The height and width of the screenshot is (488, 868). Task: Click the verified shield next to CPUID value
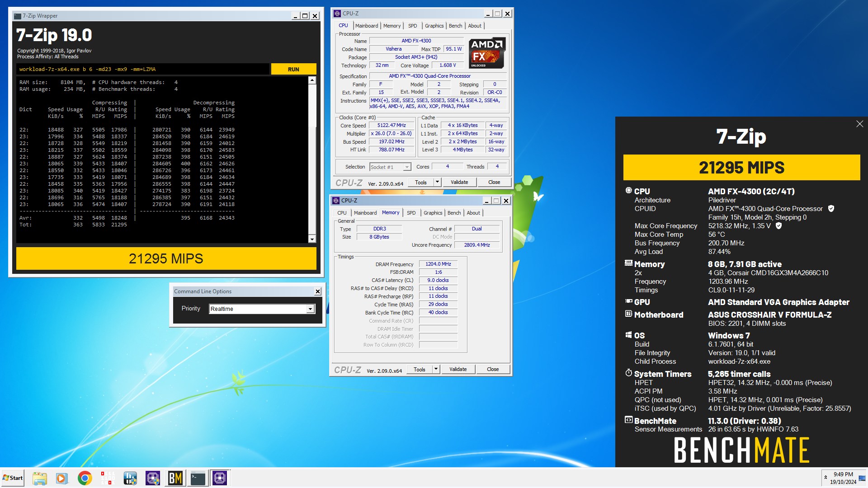pyautogui.click(x=831, y=209)
